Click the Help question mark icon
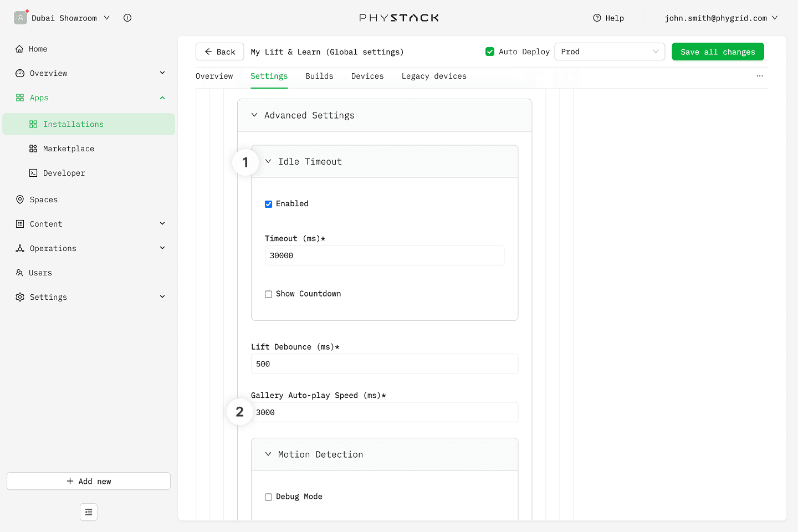Screen dimensions: 798x532 tap(597, 18)
